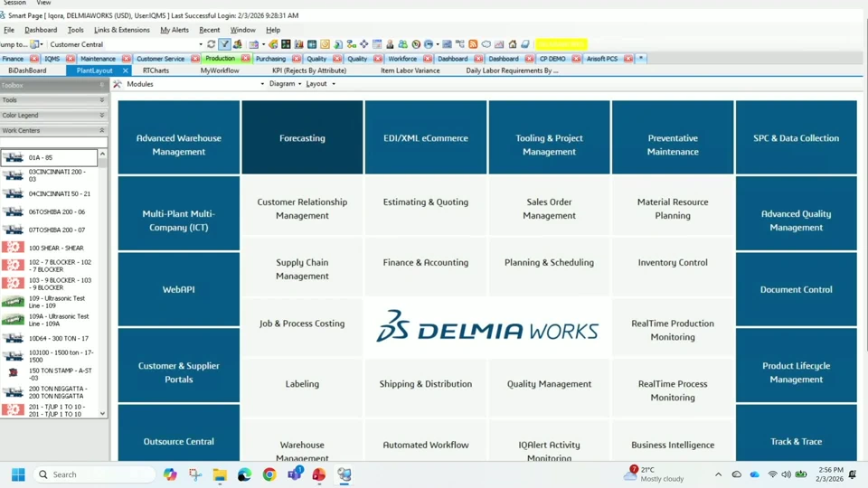This screenshot has height=488, width=868.
Task: Click the user group toolbar icon
Action: click(x=403, y=44)
